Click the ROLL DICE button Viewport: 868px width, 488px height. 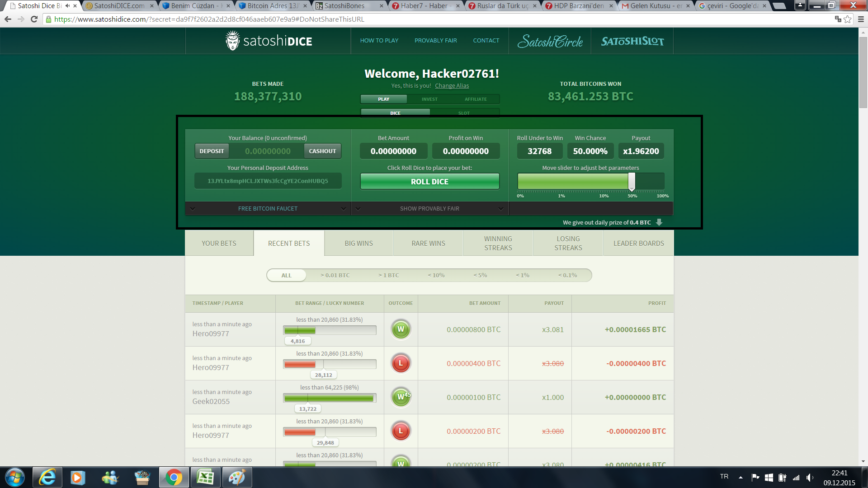click(x=429, y=181)
